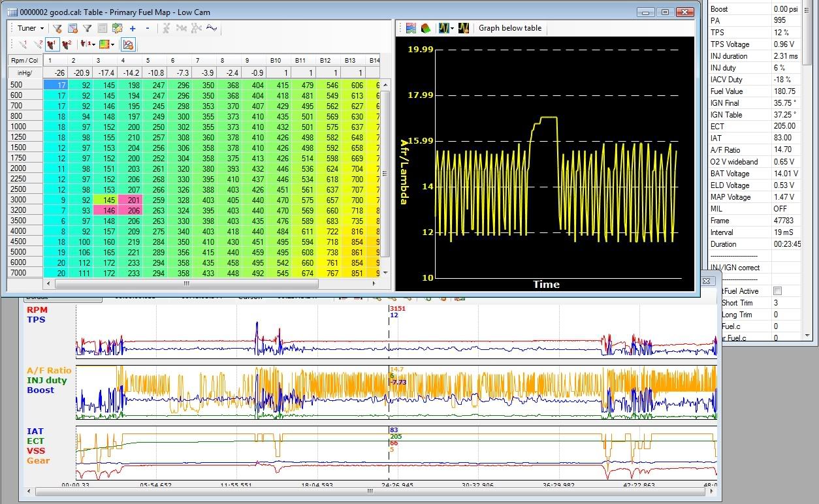Close the datalog panel with X button
The image size is (819, 504).
[x=706, y=281]
